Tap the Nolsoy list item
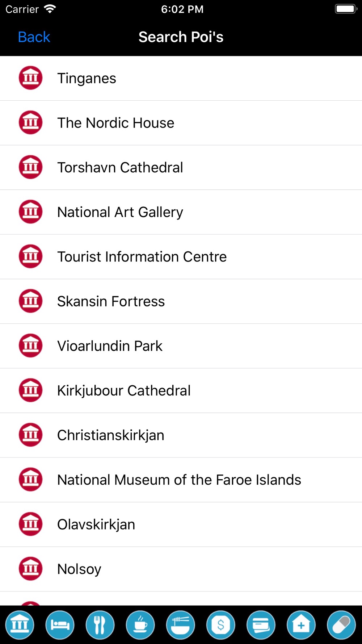Image resolution: width=362 pixels, height=644 pixels. 181,569
